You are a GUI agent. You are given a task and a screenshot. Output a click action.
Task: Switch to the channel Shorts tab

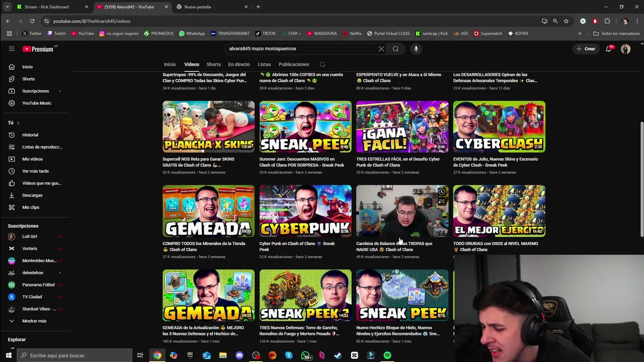click(214, 64)
